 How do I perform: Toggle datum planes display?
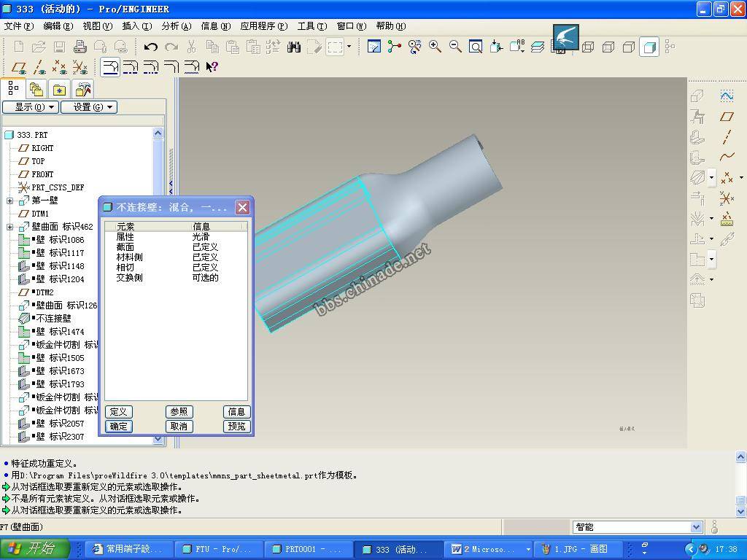click(x=19, y=67)
